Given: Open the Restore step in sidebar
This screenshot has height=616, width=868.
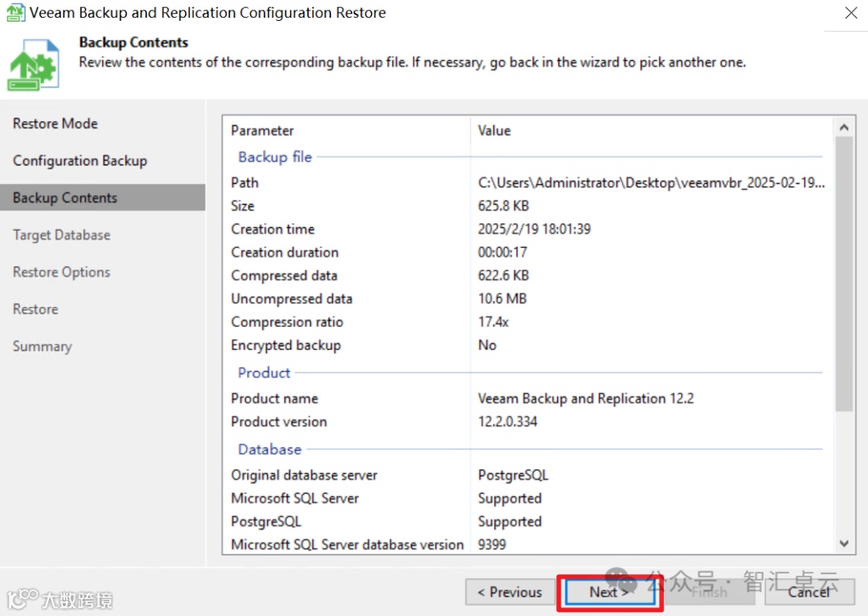Looking at the screenshot, I should 35,309.
